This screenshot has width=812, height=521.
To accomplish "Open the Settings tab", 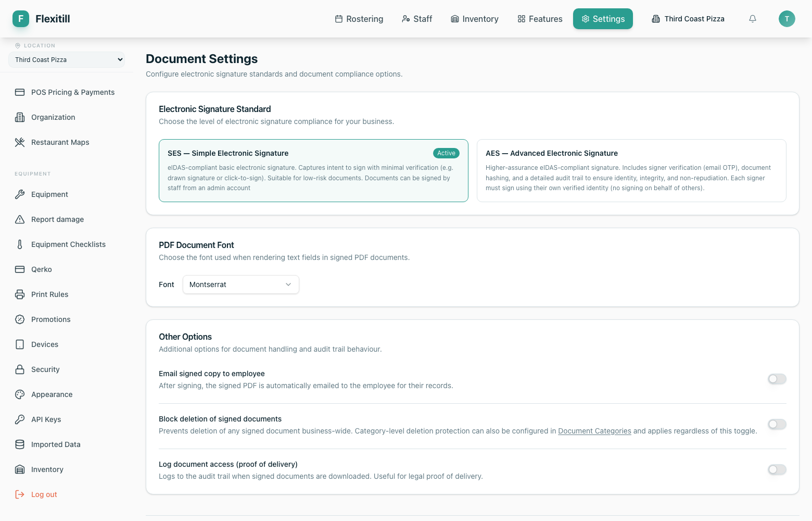I will pos(603,19).
